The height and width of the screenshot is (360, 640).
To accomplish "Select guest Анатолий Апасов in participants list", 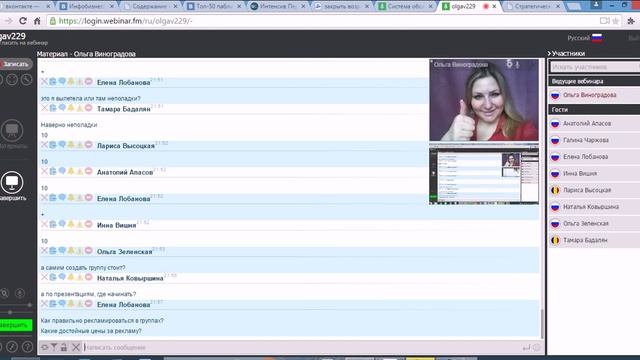I will tap(594, 123).
